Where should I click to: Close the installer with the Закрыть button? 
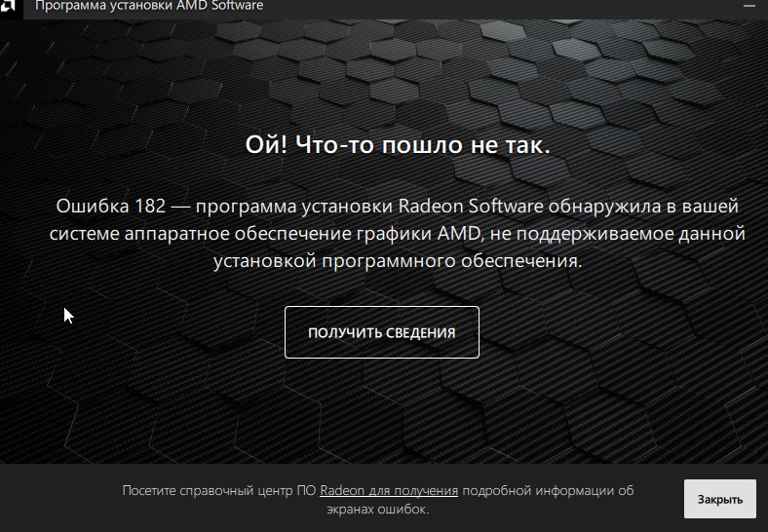tap(719, 499)
